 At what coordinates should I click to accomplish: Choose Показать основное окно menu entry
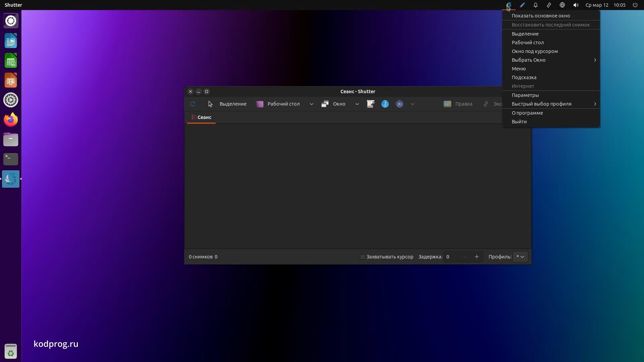click(551, 16)
